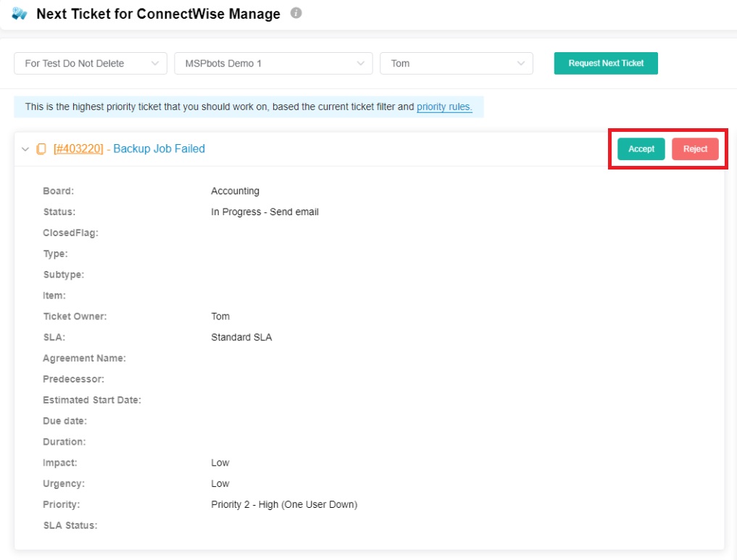Open the MSPbots Demo 1 dropdown
737x560 pixels.
[273, 64]
